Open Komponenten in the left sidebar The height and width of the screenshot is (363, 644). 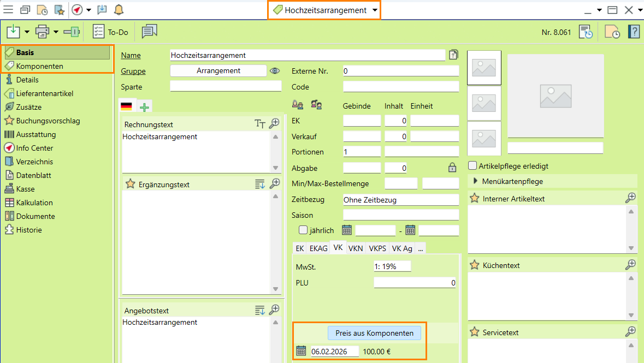coord(39,66)
